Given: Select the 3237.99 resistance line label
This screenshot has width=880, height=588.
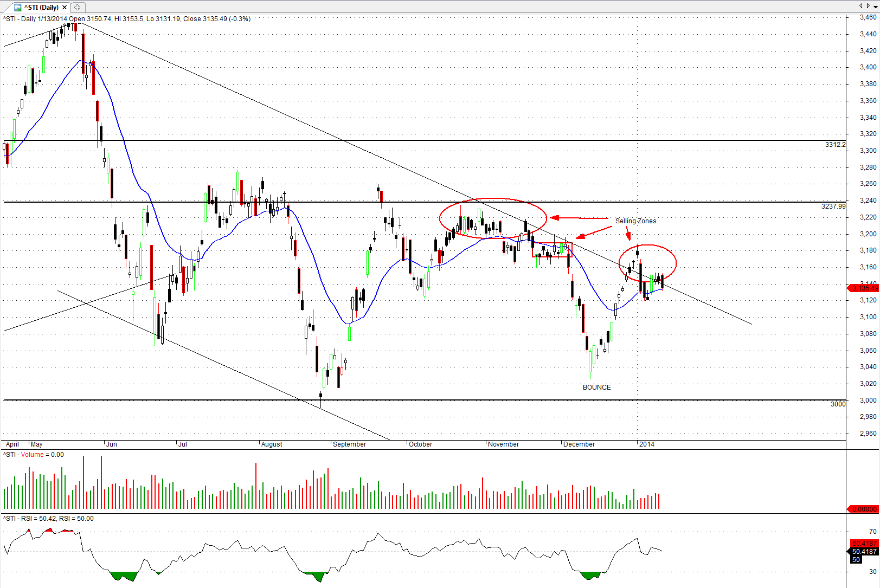Looking at the screenshot, I should [833, 206].
